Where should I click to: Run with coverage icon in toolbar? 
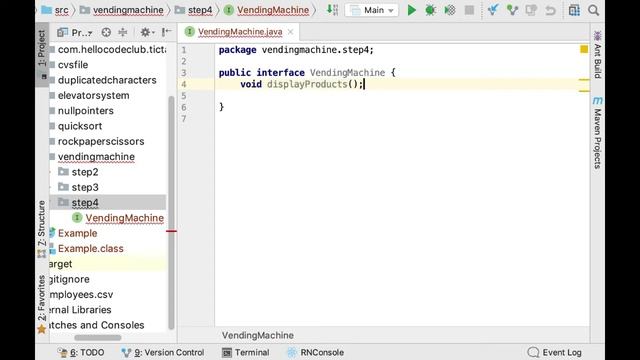[450, 10]
